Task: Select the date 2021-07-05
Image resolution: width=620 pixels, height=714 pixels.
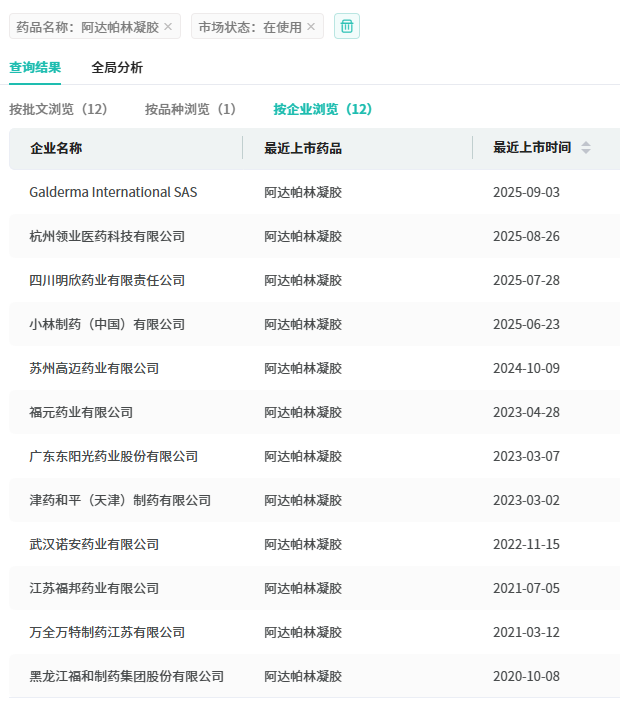Action: tap(527, 588)
